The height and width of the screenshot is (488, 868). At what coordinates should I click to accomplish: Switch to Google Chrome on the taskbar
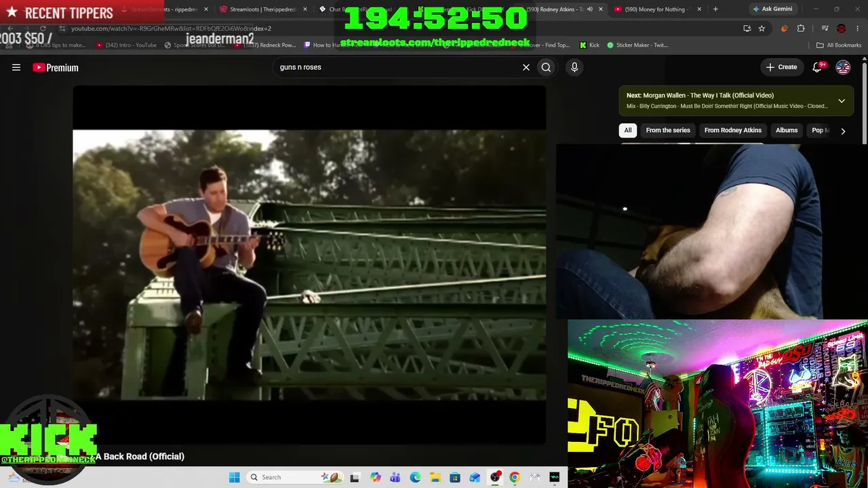coord(515,477)
